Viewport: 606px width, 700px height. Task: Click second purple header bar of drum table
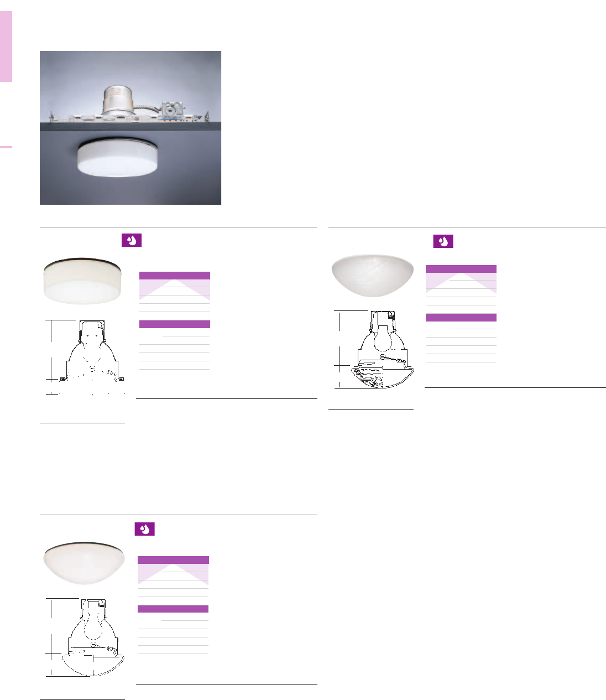175,324
